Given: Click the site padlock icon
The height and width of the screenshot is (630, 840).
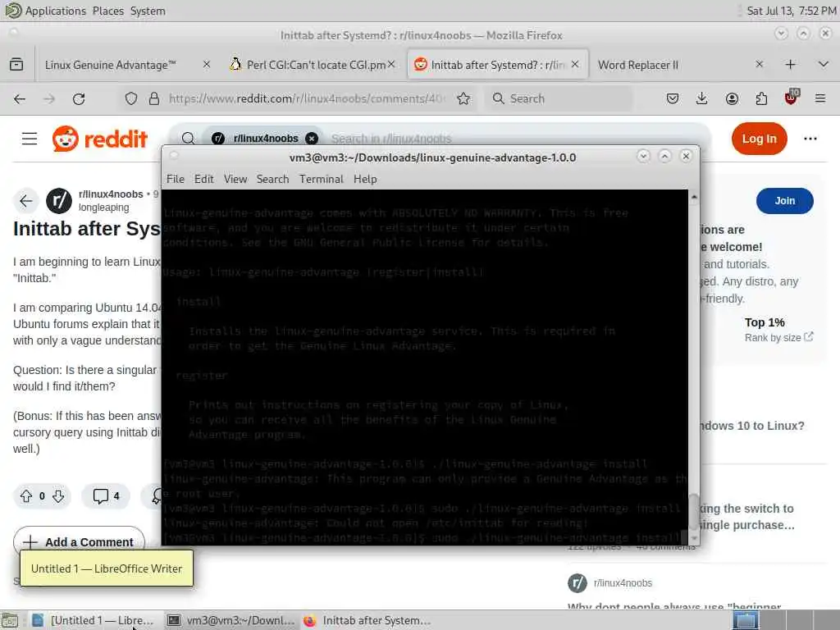Looking at the screenshot, I should [x=154, y=98].
